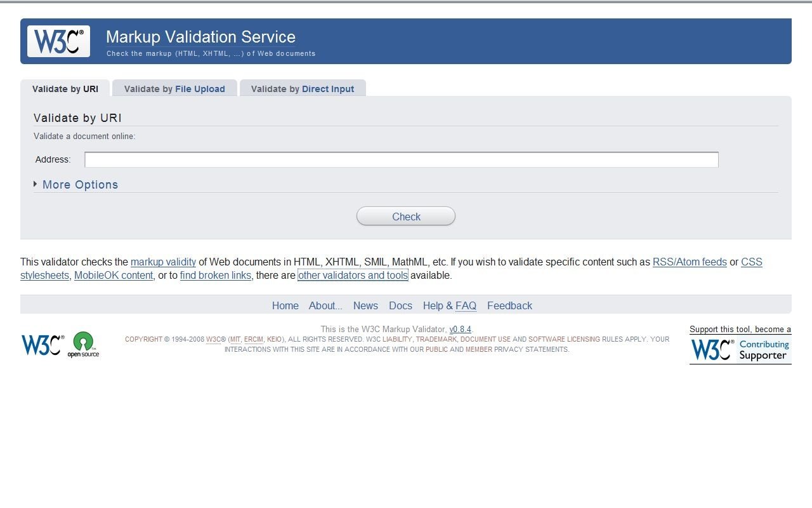Open other validators and tools link
The image size is (812, 508).
[x=353, y=276]
